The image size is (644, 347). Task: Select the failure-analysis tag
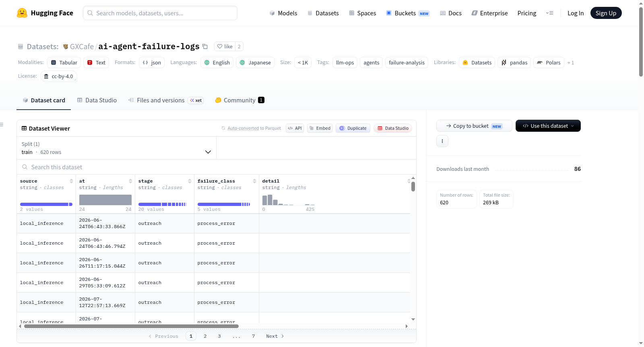tap(407, 62)
